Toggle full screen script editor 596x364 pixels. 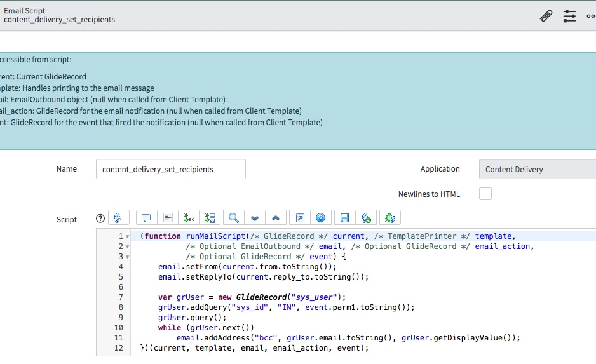point(300,218)
